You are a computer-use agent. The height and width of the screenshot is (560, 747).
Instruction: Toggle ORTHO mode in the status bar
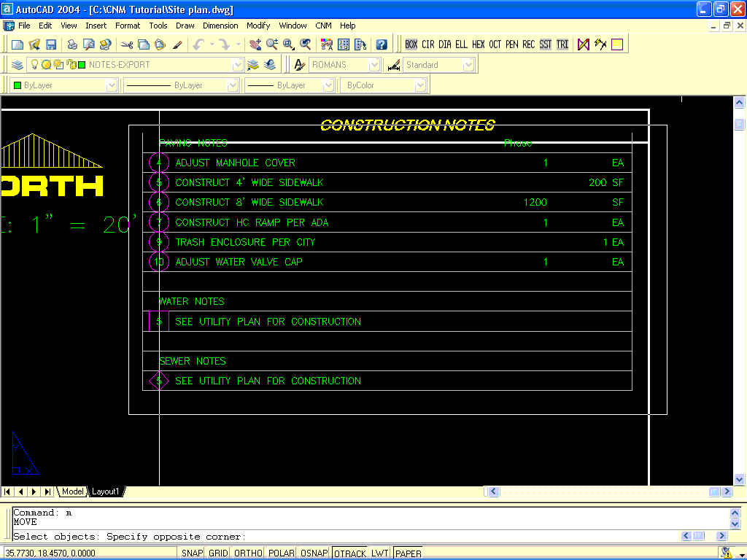click(248, 553)
